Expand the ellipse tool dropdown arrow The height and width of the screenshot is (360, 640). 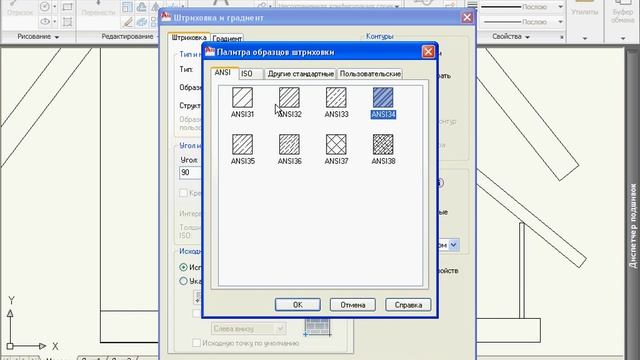(x=55, y=21)
